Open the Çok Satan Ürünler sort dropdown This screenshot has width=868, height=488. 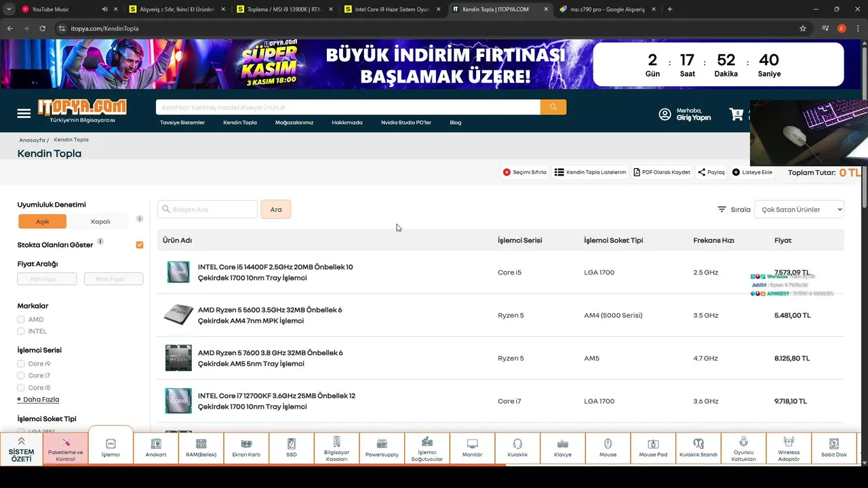(x=799, y=209)
